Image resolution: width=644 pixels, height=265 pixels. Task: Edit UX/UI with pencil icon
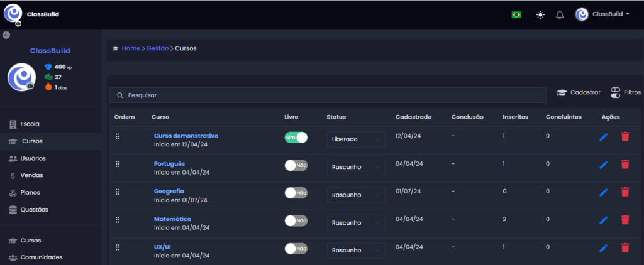coord(603,248)
